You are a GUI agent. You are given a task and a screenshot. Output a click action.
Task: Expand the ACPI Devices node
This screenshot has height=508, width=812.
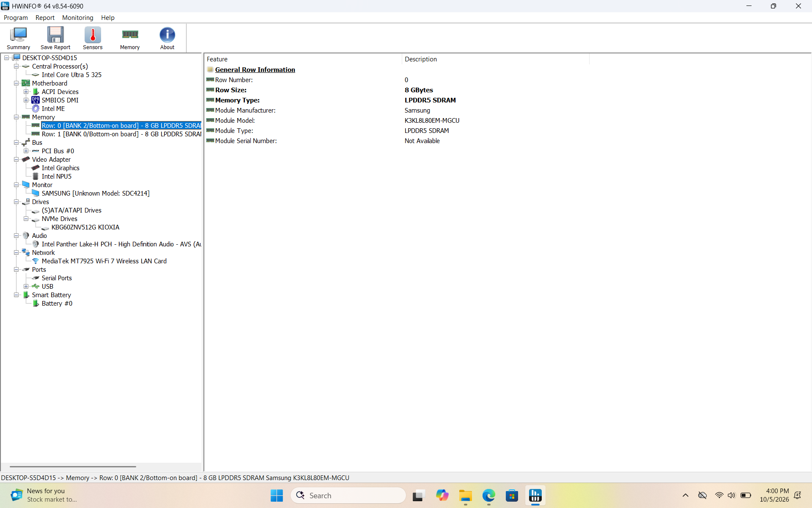click(26, 92)
